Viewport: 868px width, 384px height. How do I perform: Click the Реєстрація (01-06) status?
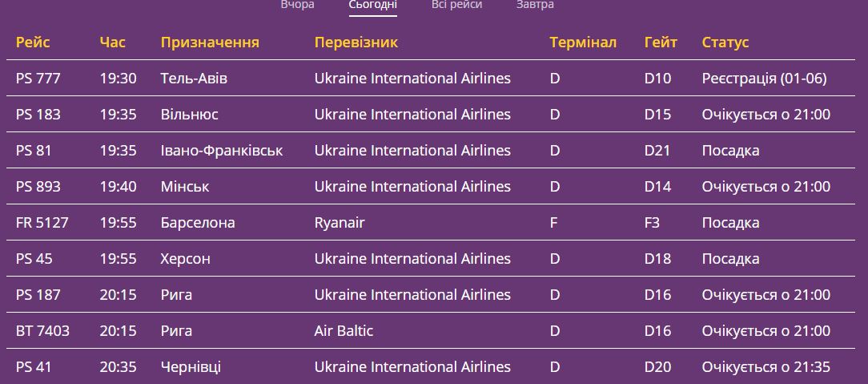point(764,79)
